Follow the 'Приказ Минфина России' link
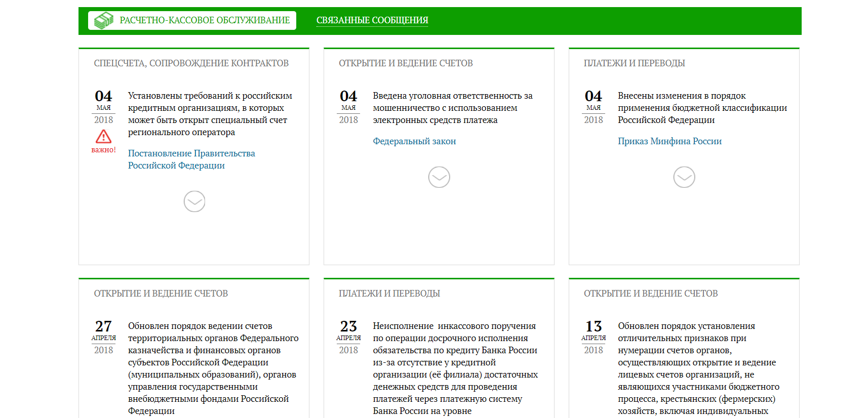Viewport: 868px width, 418px height. click(669, 141)
